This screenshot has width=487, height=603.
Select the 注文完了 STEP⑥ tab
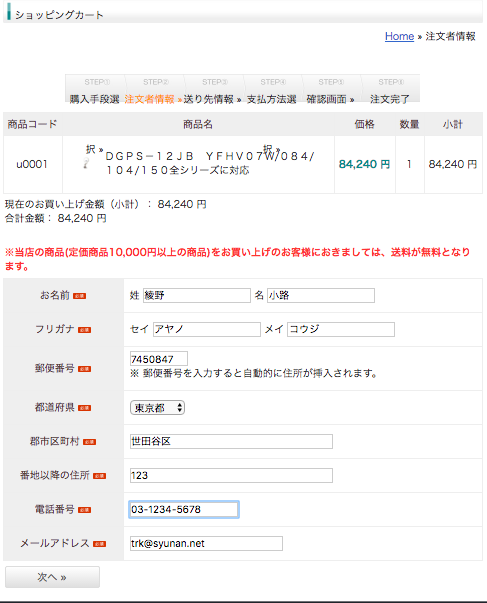click(390, 89)
